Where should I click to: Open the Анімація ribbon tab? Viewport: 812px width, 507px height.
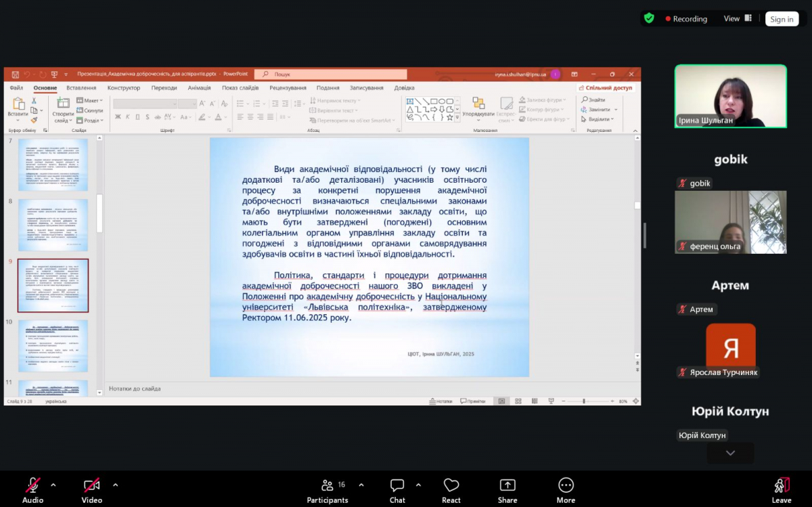pyautogui.click(x=199, y=88)
